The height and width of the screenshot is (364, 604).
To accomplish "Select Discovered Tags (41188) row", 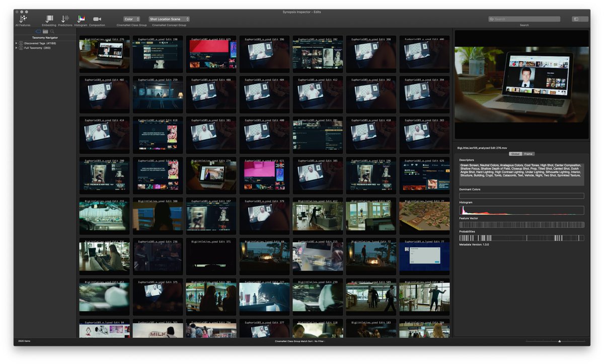I will point(45,43).
